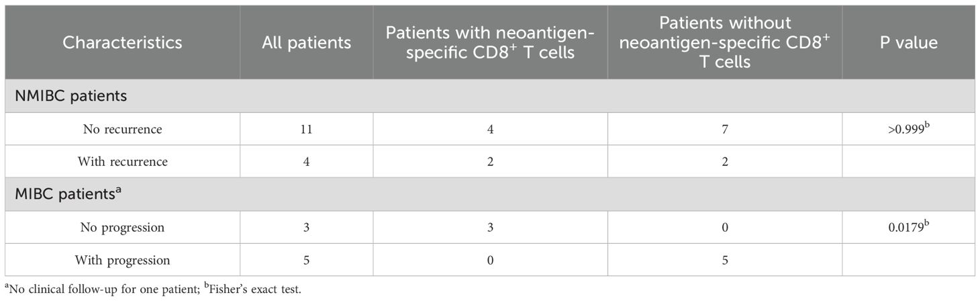Click the Patients without neoantigen-specific CD8+ header
Viewport: 980px width, 301px height.
point(725,42)
